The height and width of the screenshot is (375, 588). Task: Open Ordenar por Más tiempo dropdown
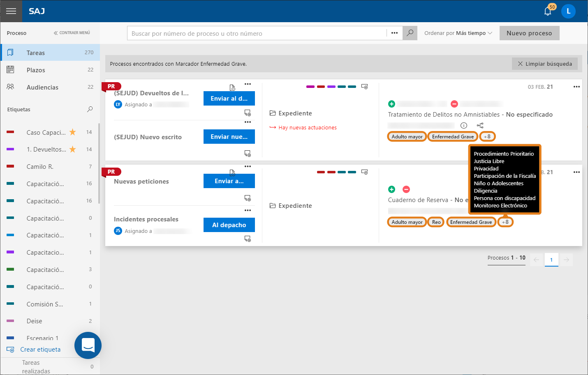click(458, 33)
